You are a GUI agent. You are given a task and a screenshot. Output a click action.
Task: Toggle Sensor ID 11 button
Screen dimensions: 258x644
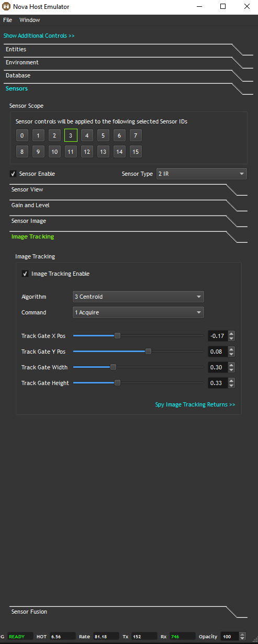pyautogui.click(x=71, y=152)
